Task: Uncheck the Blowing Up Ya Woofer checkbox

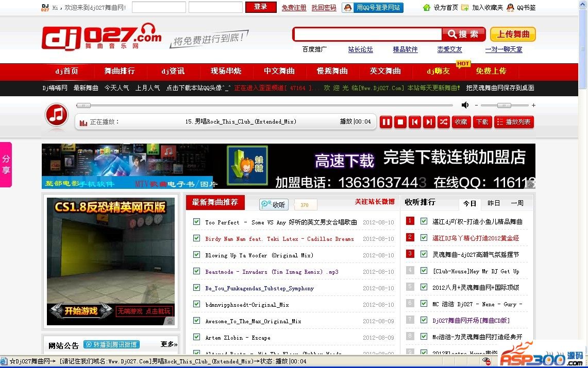Action: (x=196, y=255)
